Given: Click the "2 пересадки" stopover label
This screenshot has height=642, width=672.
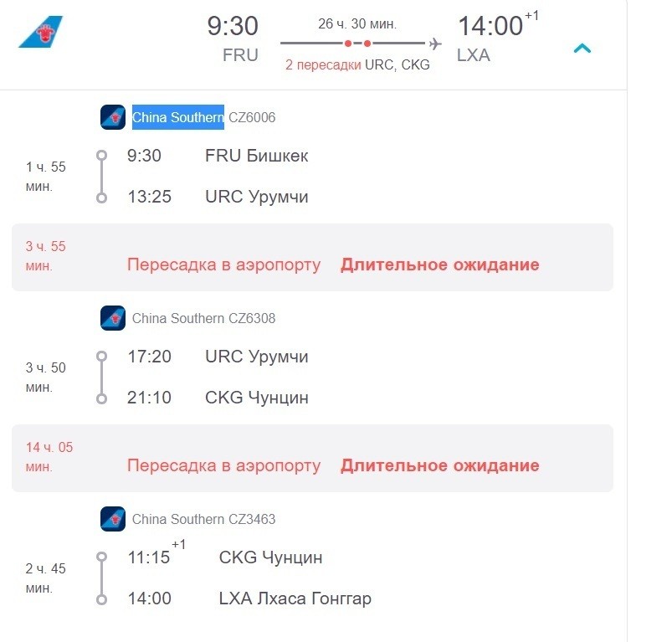Looking at the screenshot, I should tap(323, 64).
